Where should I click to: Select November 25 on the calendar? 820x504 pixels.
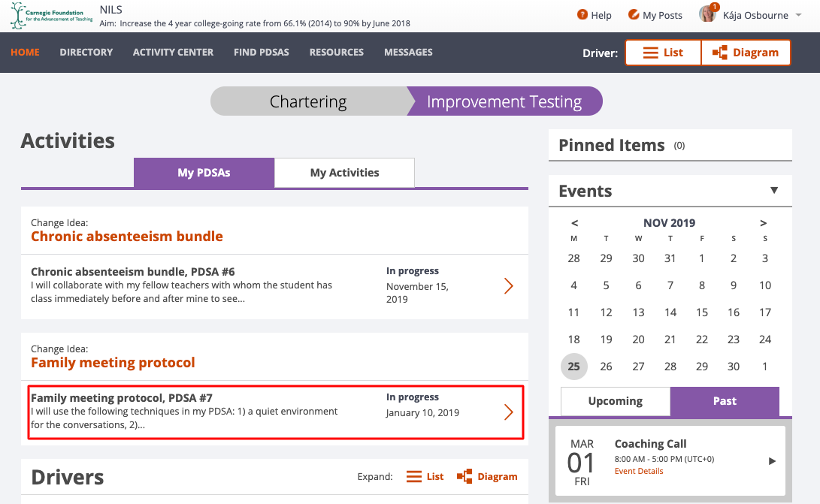[x=573, y=366]
